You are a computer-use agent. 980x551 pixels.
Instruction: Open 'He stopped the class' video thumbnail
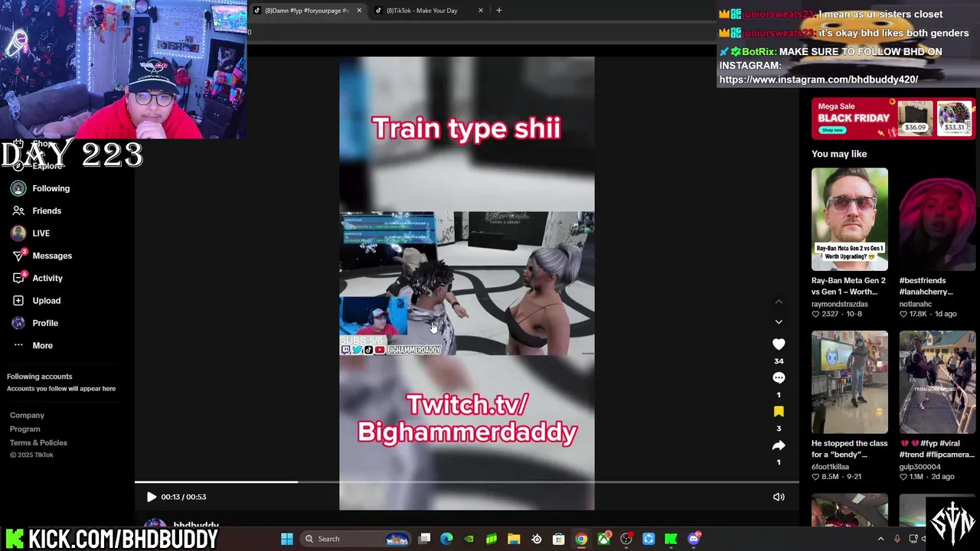(850, 383)
